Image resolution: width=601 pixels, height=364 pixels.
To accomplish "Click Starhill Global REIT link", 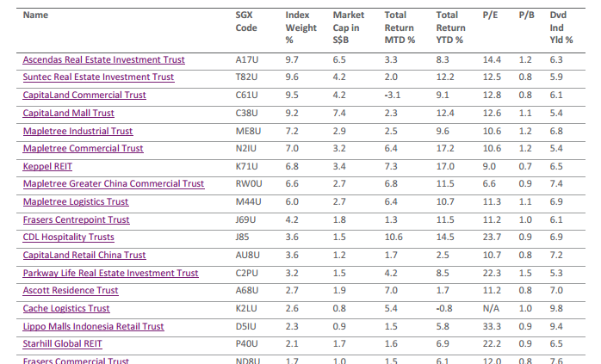I will 62,343.
